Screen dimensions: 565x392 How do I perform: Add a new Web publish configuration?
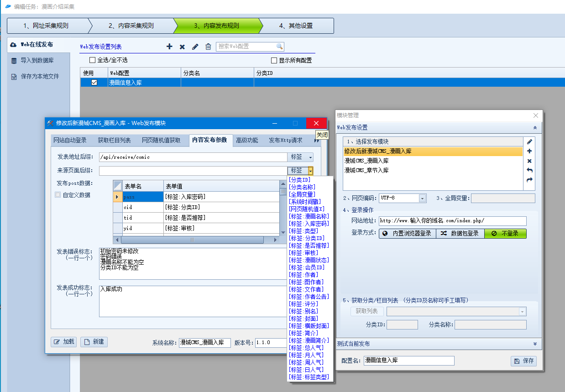click(x=169, y=47)
